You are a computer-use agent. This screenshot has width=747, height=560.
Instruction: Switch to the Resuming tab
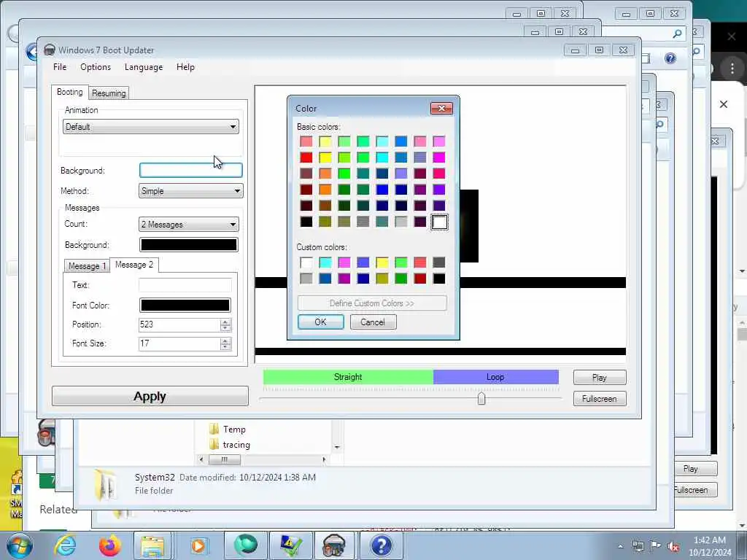[109, 93]
